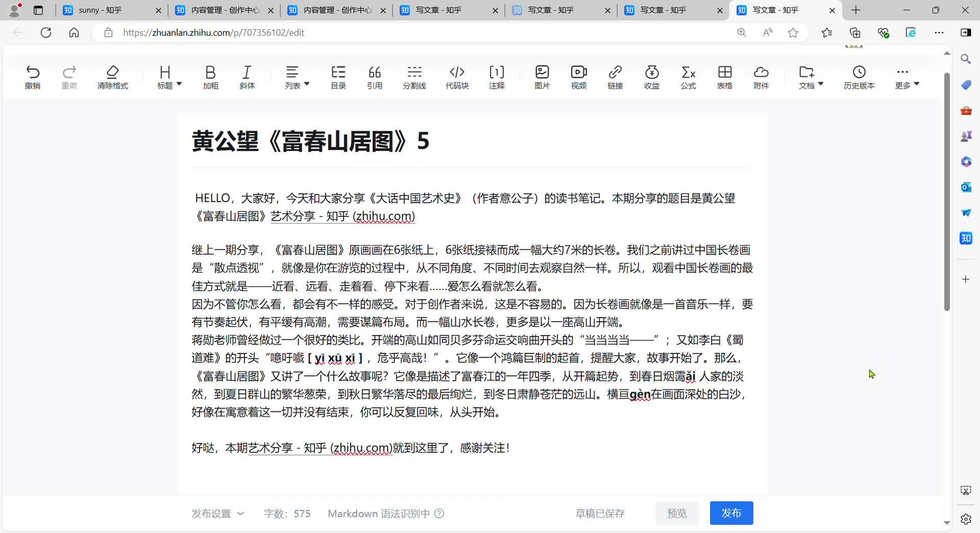
Task: Click the sidebar screenshot icon
Action: (966, 491)
